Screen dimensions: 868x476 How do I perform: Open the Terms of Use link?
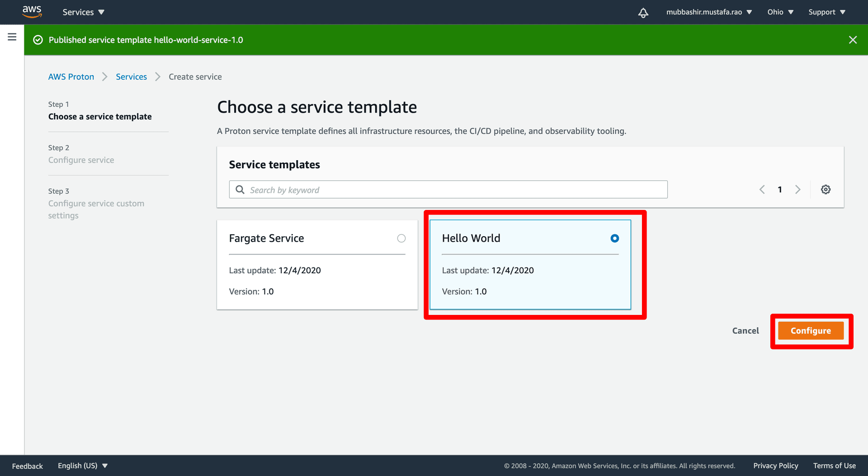point(834,466)
